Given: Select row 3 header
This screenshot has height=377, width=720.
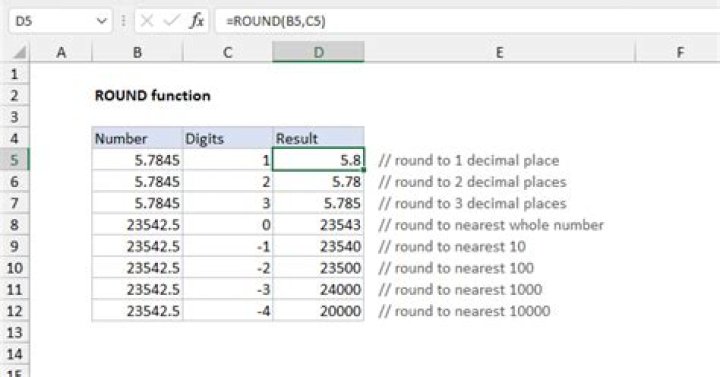Looking at the screenshot, I should tap(15, 117).
